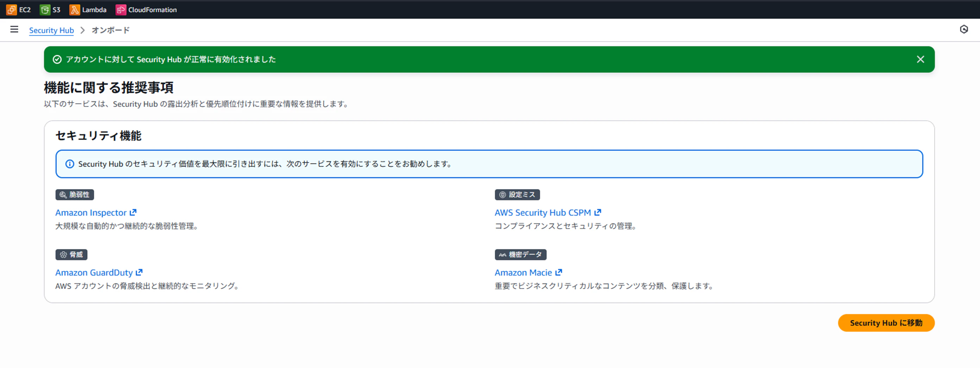Click the EC2 label in the top bar

(x=25, y=10)
